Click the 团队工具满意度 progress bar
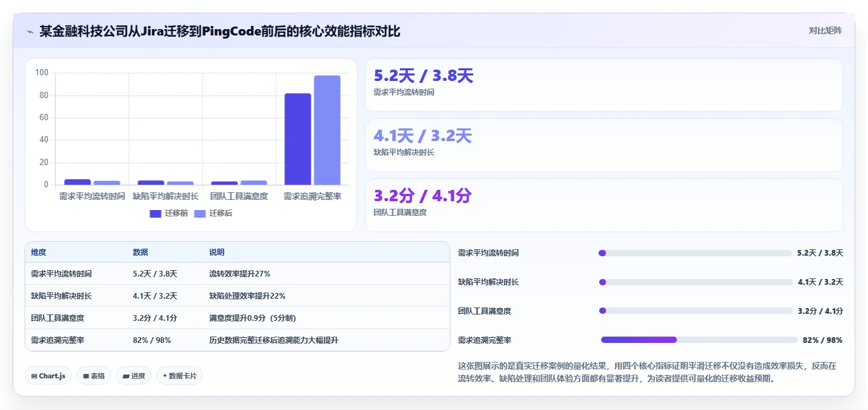868x410 pixels. click(x=695, y=311)
